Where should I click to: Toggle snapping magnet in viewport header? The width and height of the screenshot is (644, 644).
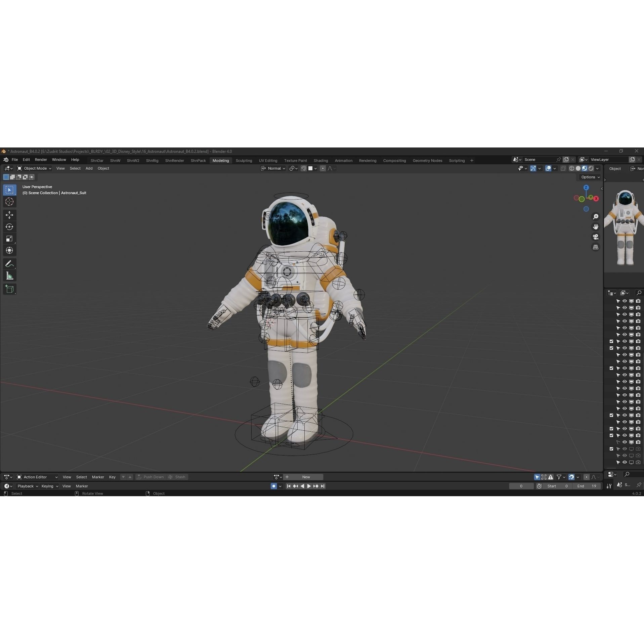(x=304, y=168)
